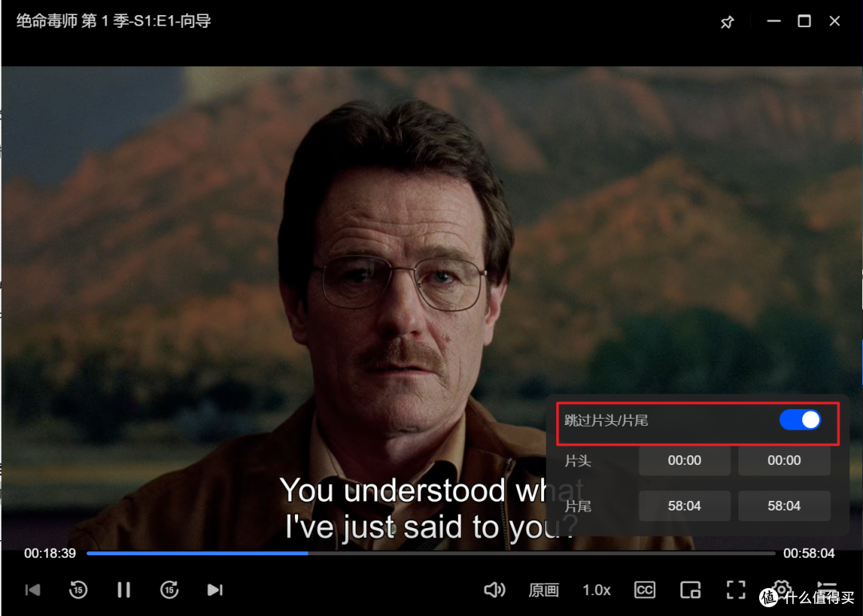The width and height of the screenshot is (863, 616).
Task: Maximize the player window
Action: [x=804, y=22]
